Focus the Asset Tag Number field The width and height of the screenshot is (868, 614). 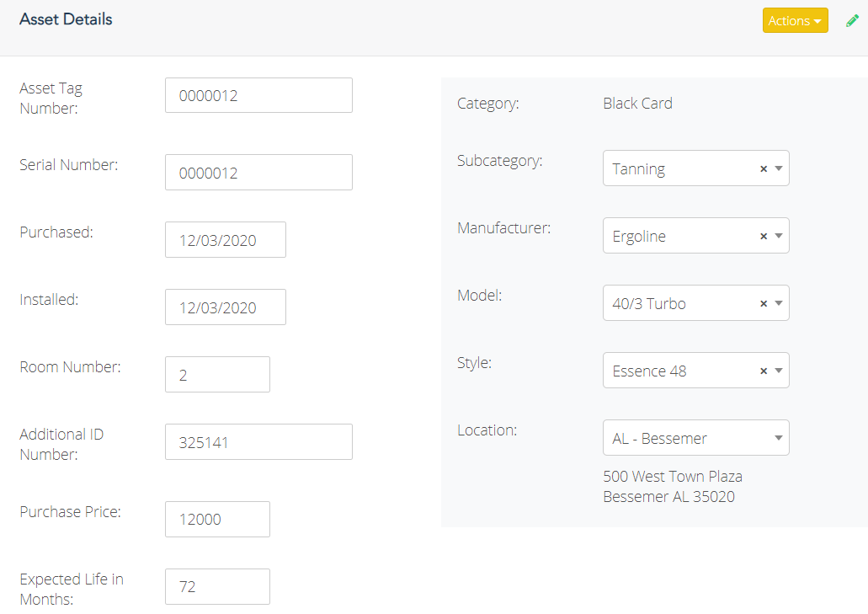click(258, 95)
